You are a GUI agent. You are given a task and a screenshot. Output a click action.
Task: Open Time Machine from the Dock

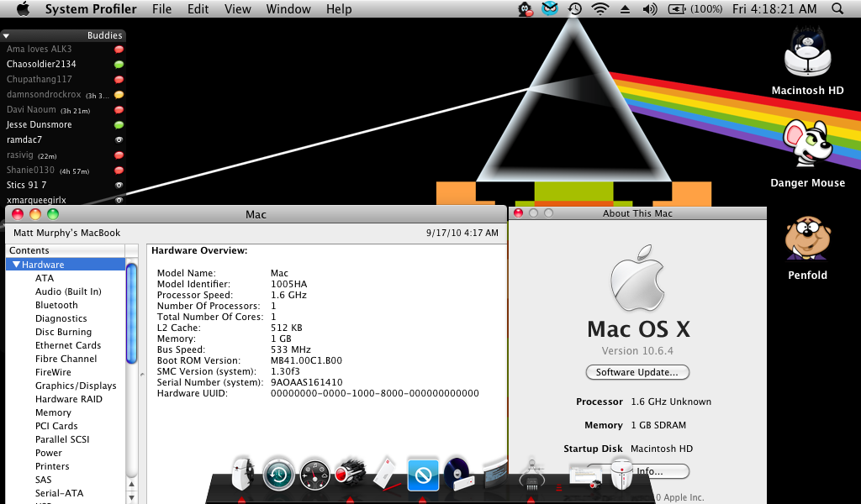pos(278,475)
